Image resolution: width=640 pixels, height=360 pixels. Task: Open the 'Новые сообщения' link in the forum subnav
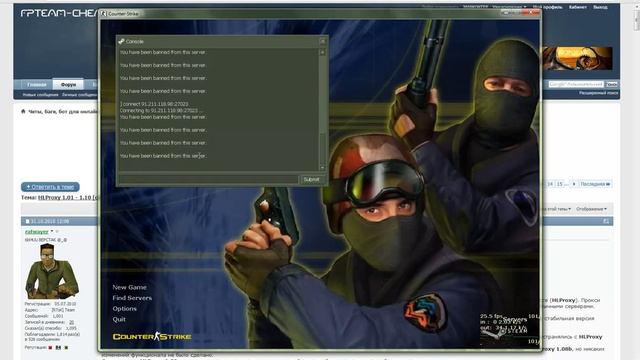pos(40,95)
